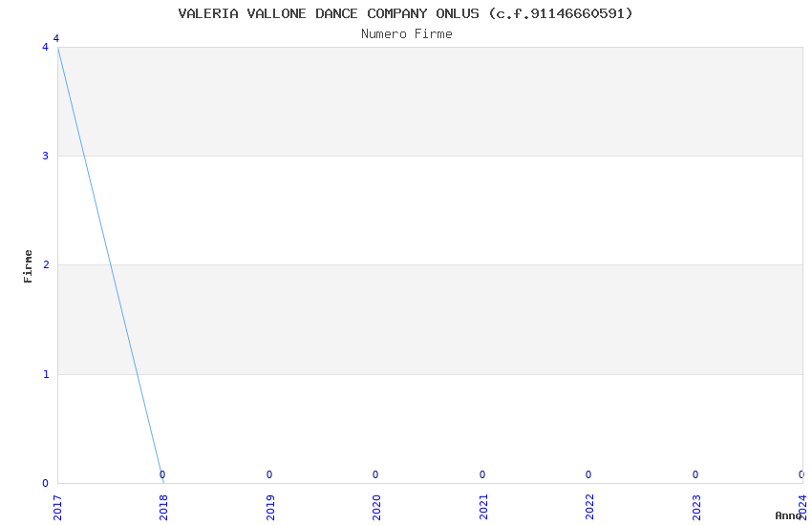
Task: Click the data point 0 above 2023
Action: pyautogui.click(x=695, y=474)
